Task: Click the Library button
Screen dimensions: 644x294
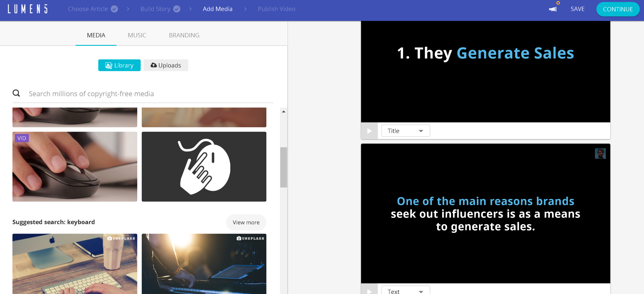Action: coord(120,65)
